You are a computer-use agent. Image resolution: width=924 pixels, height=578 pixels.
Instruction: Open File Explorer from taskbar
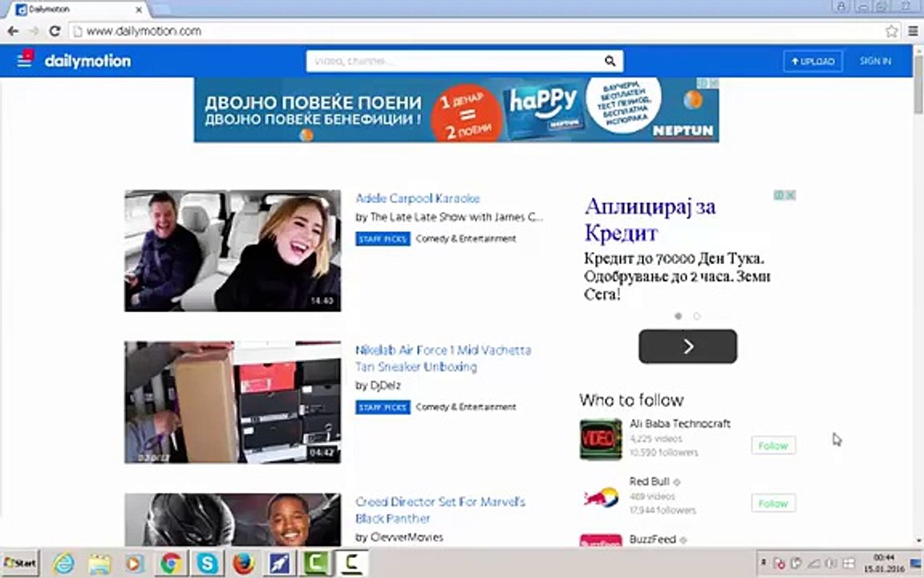pyautogui.click(x=99, y=564)
